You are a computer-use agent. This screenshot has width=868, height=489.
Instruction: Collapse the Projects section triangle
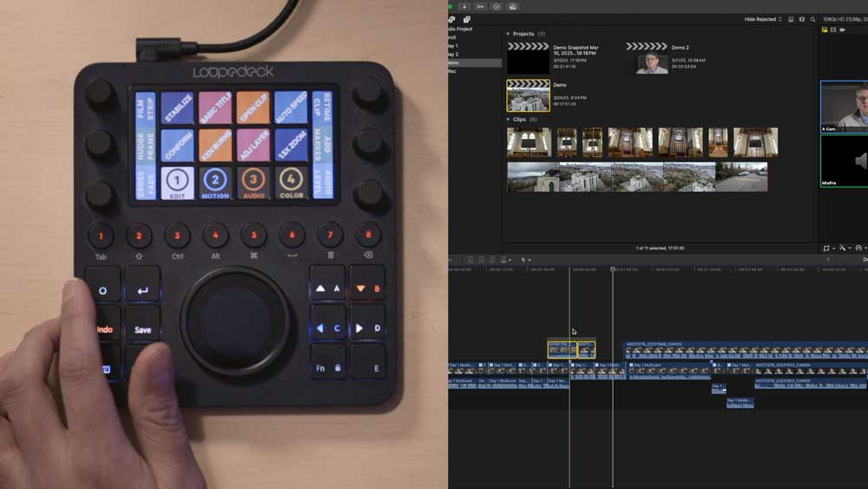click(508, 34)
